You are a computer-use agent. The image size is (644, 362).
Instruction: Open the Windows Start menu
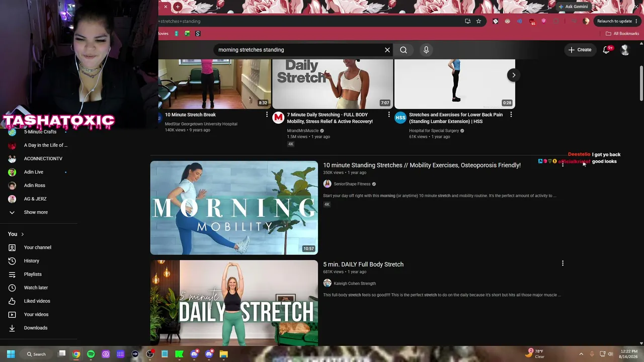point(11,354)
